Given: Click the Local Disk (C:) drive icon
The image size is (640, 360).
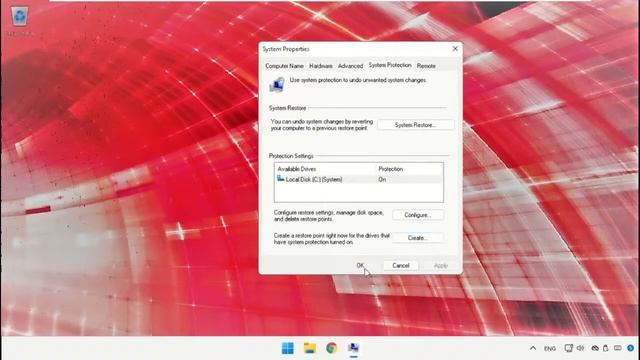Looking at the screenshot, I should point(280,179).
